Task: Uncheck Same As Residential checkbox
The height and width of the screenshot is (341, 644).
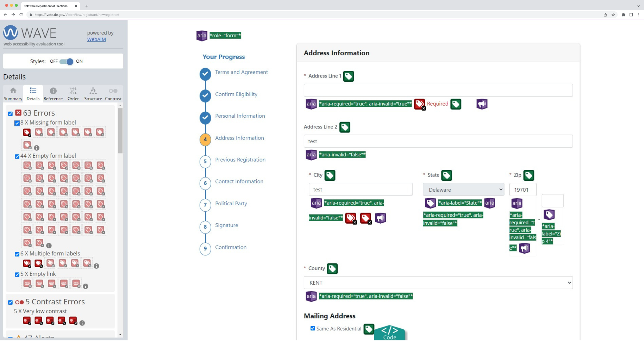Action: pyautogui.click(x=313, y=328)
